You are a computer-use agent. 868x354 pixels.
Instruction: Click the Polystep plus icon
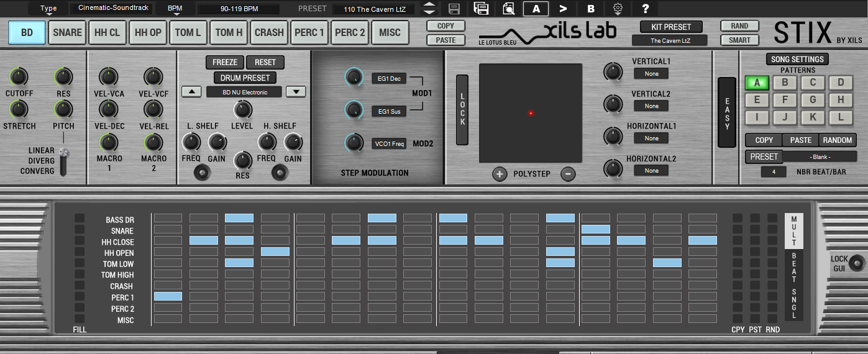(500, 174)
